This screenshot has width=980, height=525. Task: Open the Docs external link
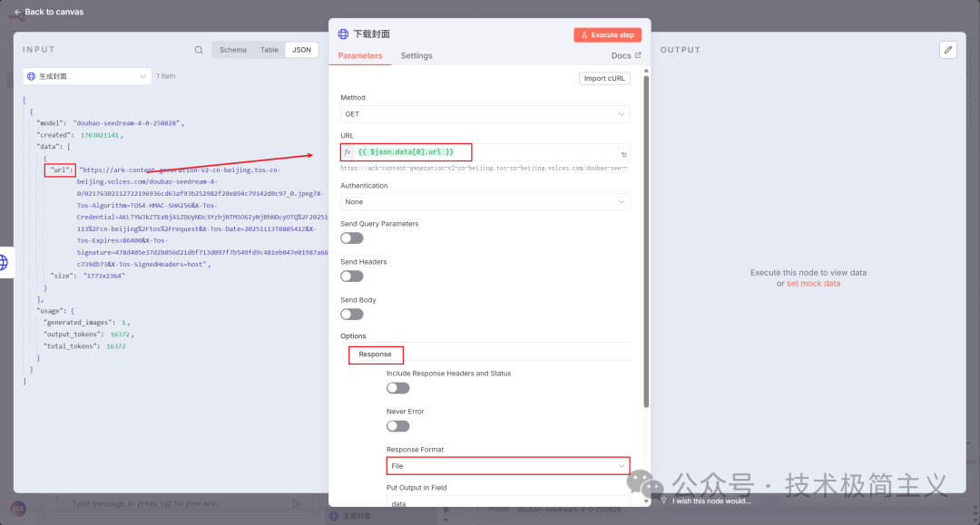tap(625, 55)
